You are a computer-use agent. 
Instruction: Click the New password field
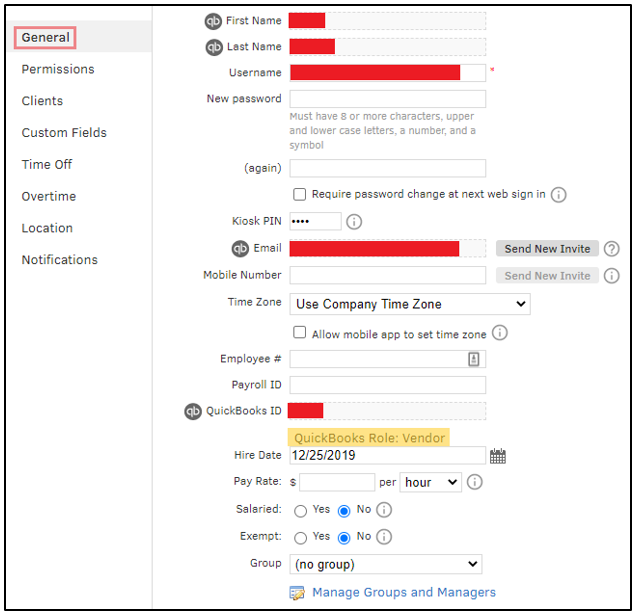pos(387,99)
